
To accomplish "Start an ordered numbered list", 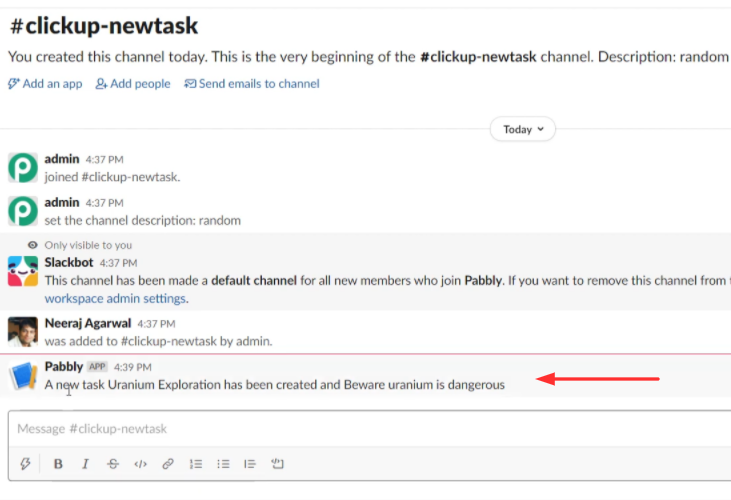I will (196, 464).
